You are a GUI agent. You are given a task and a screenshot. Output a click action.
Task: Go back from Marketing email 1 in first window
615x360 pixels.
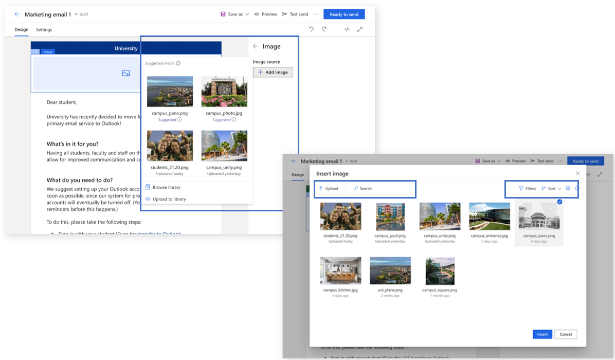[x=17, y=14]
